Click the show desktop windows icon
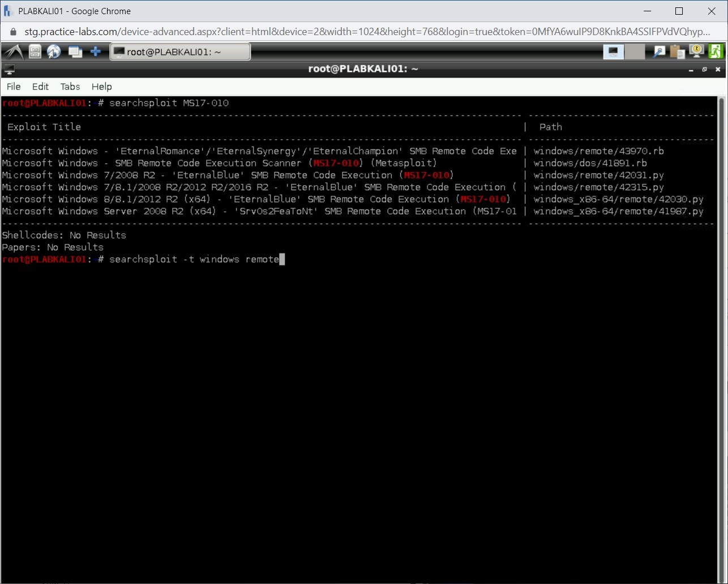 coord(75,52)
